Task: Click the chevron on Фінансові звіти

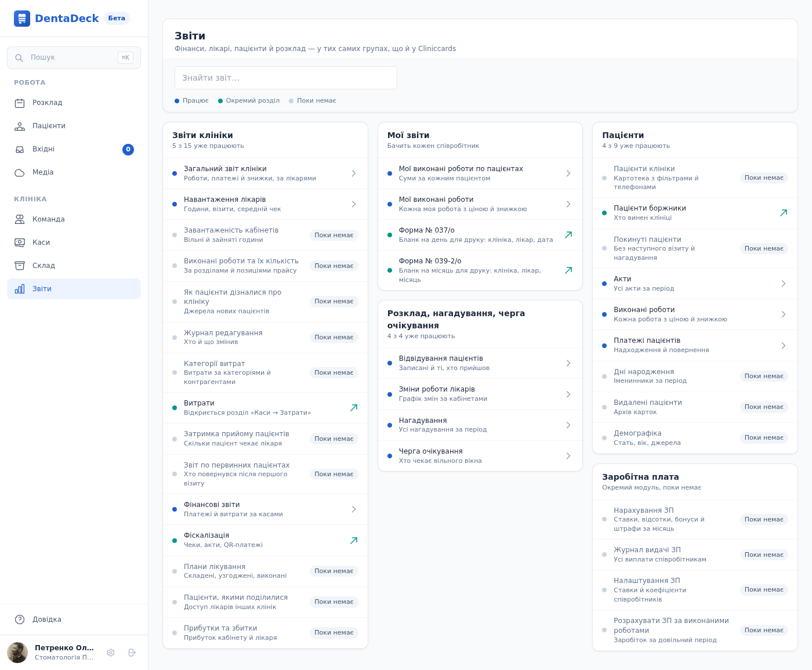Action: pos(354,509)
